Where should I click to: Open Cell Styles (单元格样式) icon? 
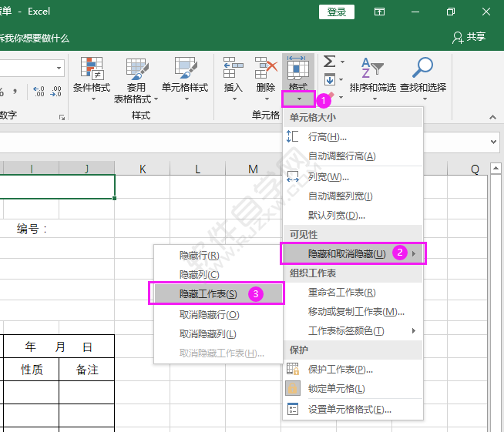(186, 68)
